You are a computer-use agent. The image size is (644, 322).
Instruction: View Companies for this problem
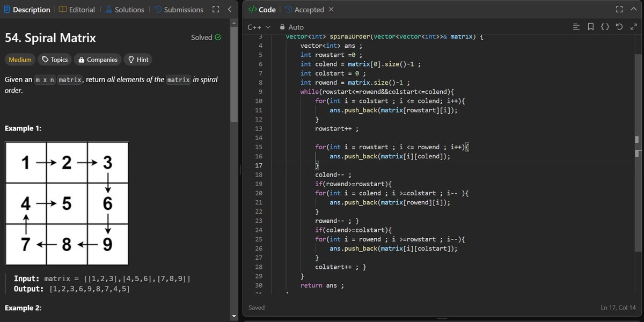tap(97, 60)
